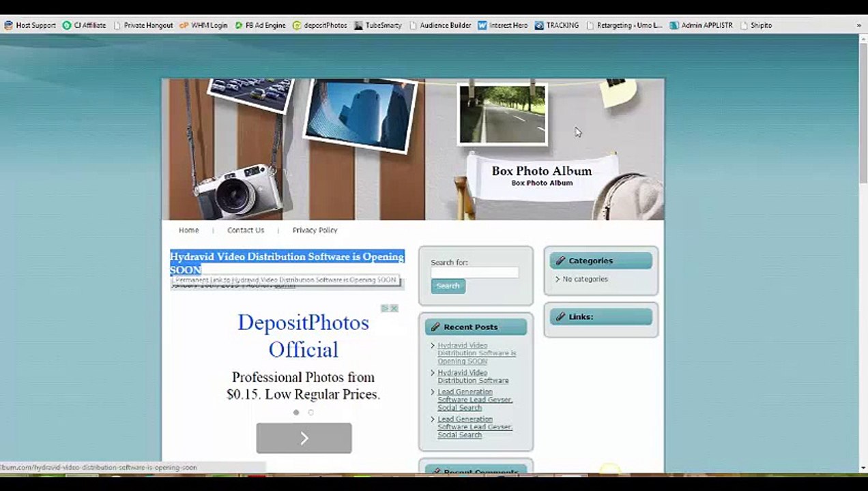
Task: Open the WHM Login bookmark
Action: pyautogui.click(x=203, y=25)
